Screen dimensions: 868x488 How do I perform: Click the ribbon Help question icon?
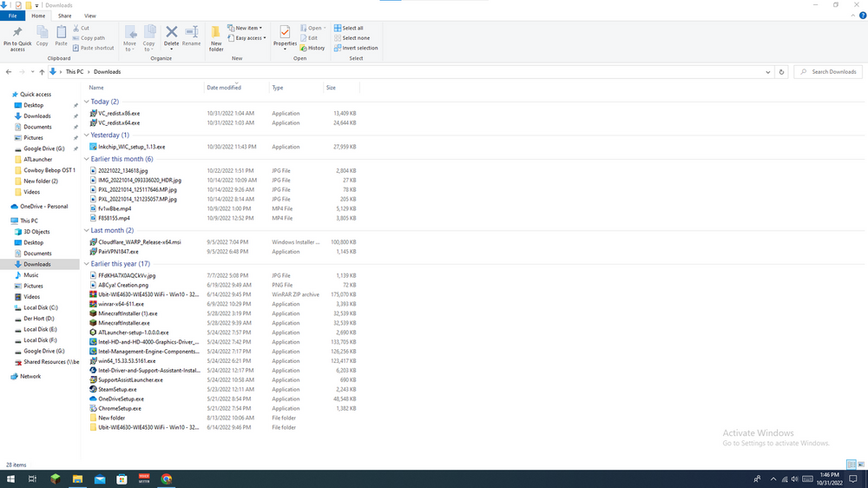[x=863, y=16]
